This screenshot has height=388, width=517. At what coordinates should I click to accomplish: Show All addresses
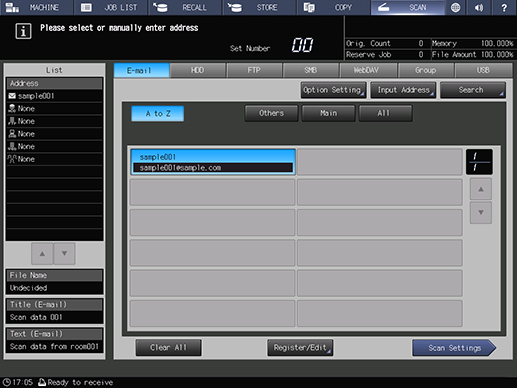pos(385,113)
